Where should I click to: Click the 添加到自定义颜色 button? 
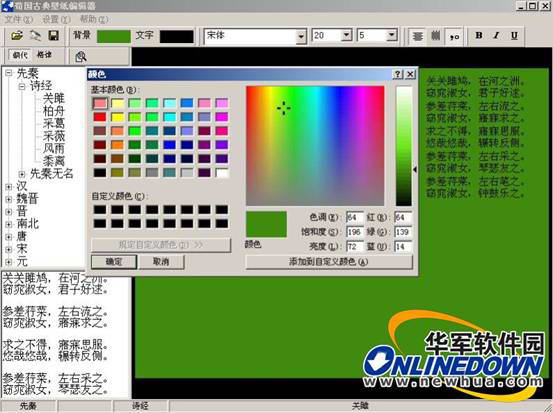329,262
